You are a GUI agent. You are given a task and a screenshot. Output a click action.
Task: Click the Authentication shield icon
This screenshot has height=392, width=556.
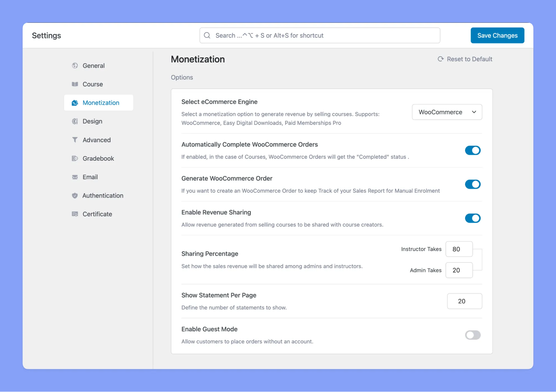(x=75, y=195)
